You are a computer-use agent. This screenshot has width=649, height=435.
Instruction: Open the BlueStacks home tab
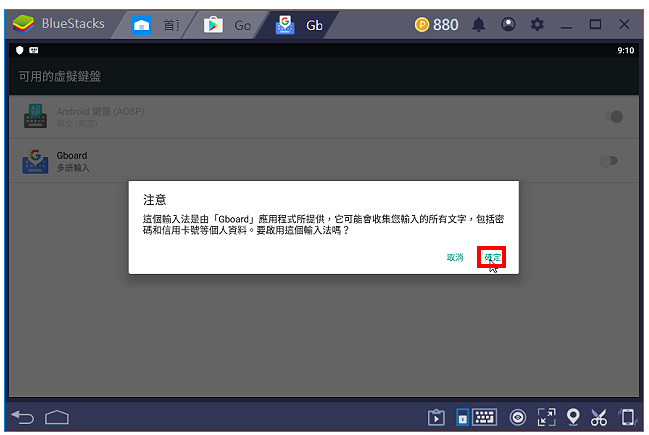[x=154, y=25]
